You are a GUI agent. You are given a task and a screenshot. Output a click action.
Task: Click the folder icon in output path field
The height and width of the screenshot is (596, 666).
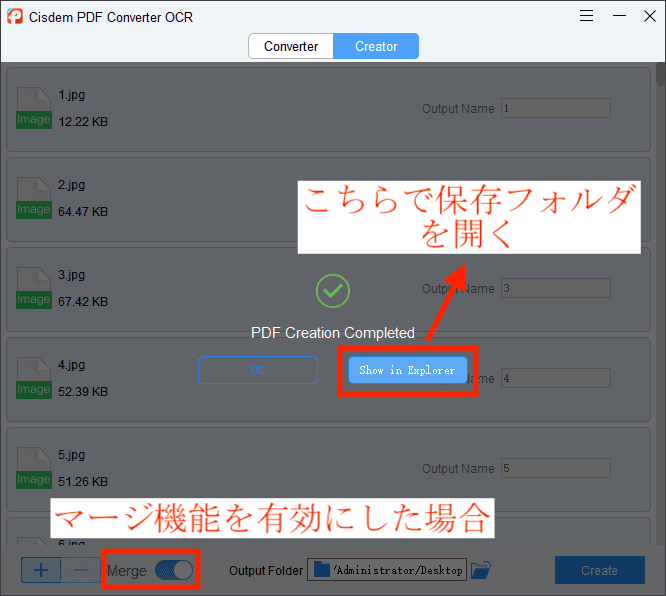(x=322, y=570)
